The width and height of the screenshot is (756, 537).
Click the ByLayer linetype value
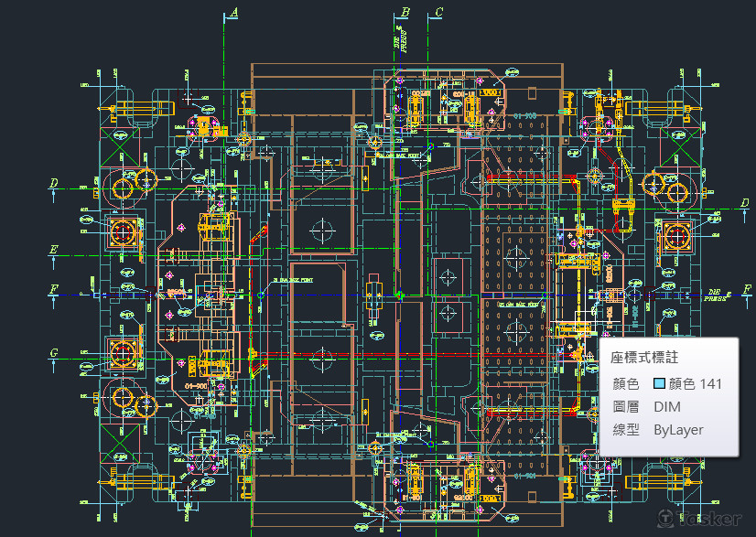(678, 429)
